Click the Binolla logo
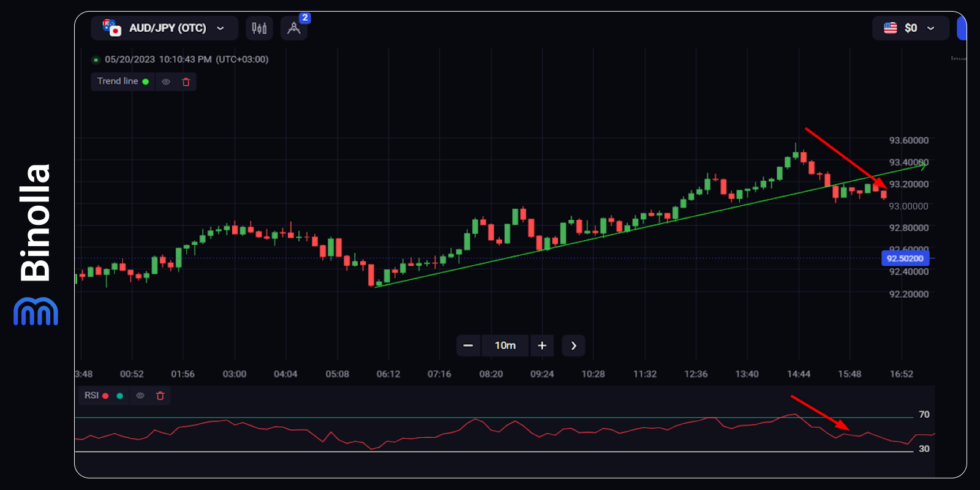Viewport: 980px width, 490px height. (x=36, y=245)
